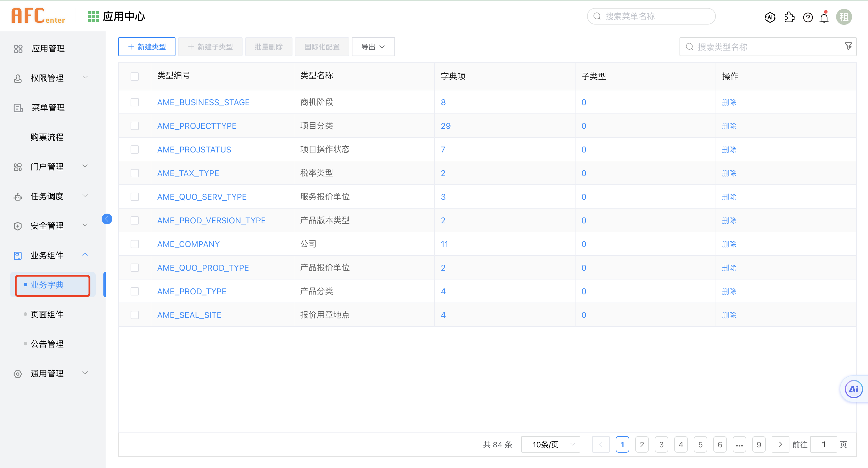The height and width of the screenshot is (468, 868).
Task: Collapse sidebar with blue arrow button
Action: pyautogui.click(x=107, y=219)
